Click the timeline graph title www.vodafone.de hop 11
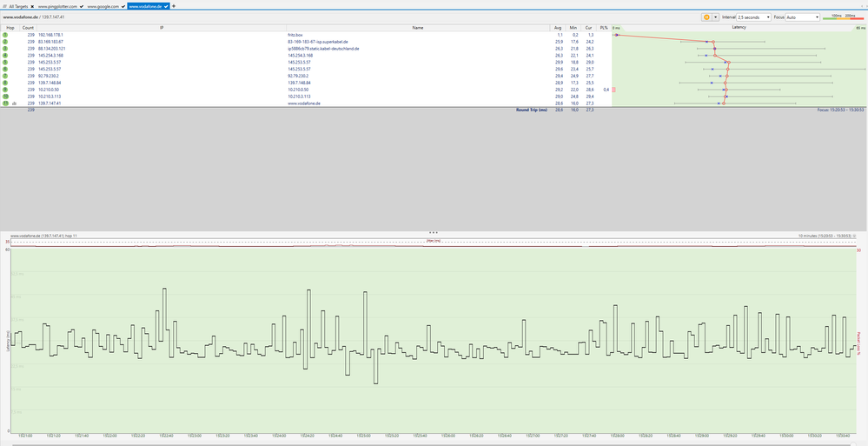 [43, 236]
